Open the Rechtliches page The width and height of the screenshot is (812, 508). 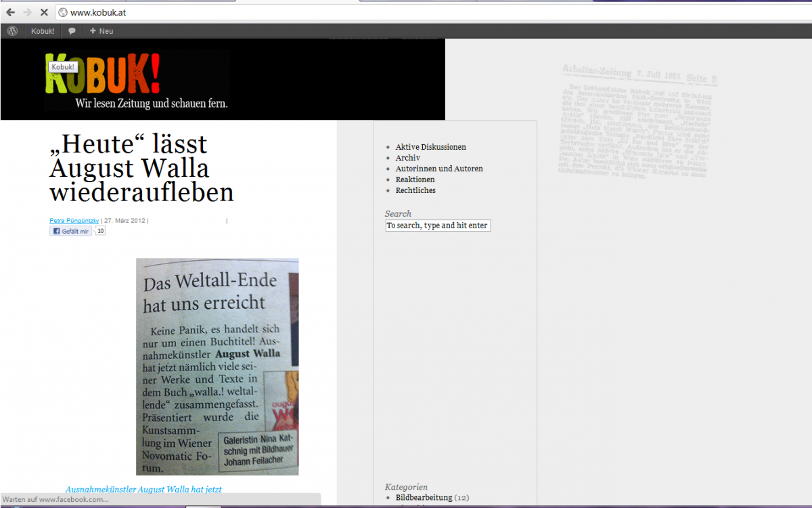(x=415, y=190)
